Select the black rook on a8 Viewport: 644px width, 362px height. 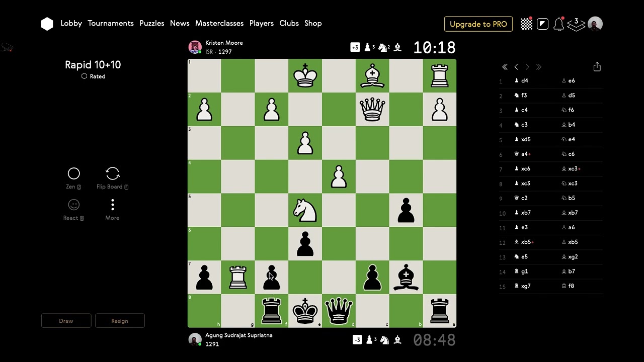point(440,311)
